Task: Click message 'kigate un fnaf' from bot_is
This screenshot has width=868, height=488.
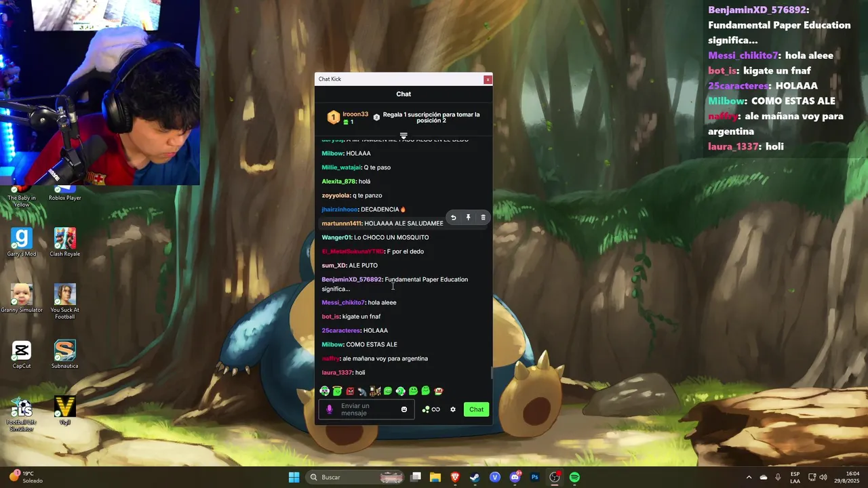Action: [361, 317]
